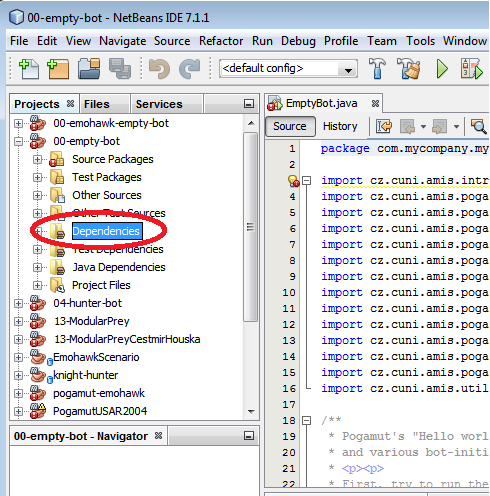490x496 pixels.
Task: Click the 00-emohawk-empty-bot project icon
Action: click(37, 123)
